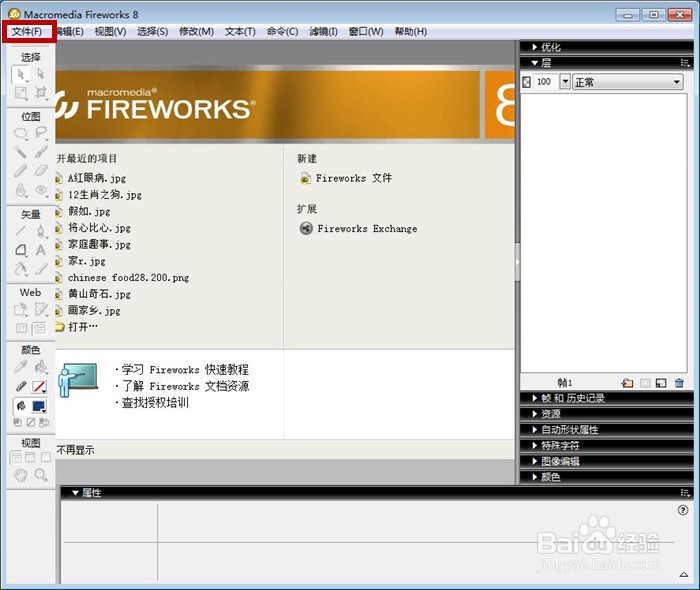This screenshot has height=590, width=700.
Task: Open the 滤镜(I) menu
Action: (x=323, y=31)
